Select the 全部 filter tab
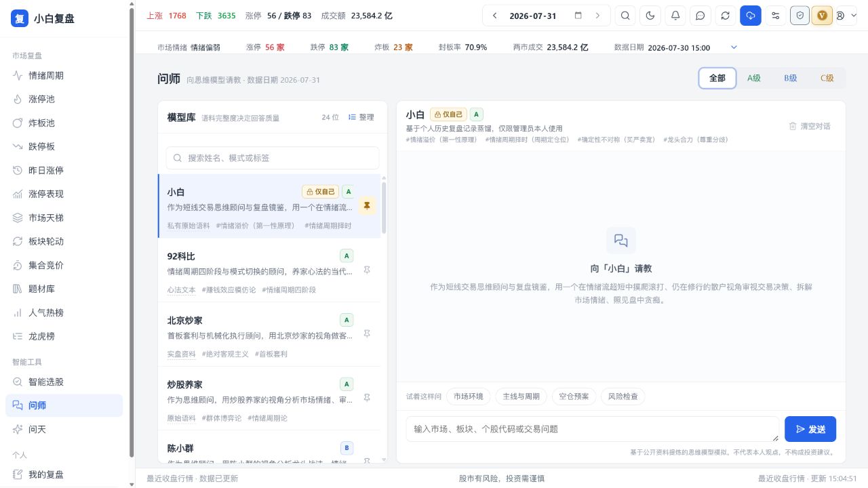This screenshot has height=488, width=868. point(717,78)
